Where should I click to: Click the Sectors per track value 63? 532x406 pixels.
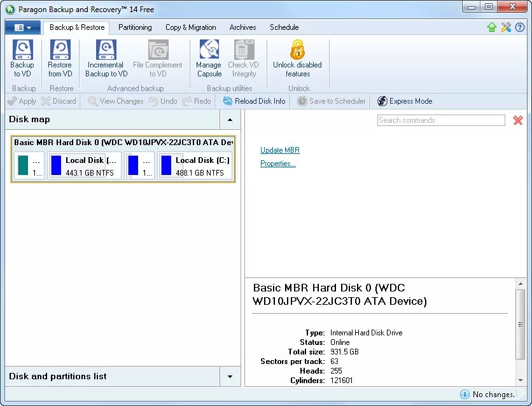coord(334,361)
